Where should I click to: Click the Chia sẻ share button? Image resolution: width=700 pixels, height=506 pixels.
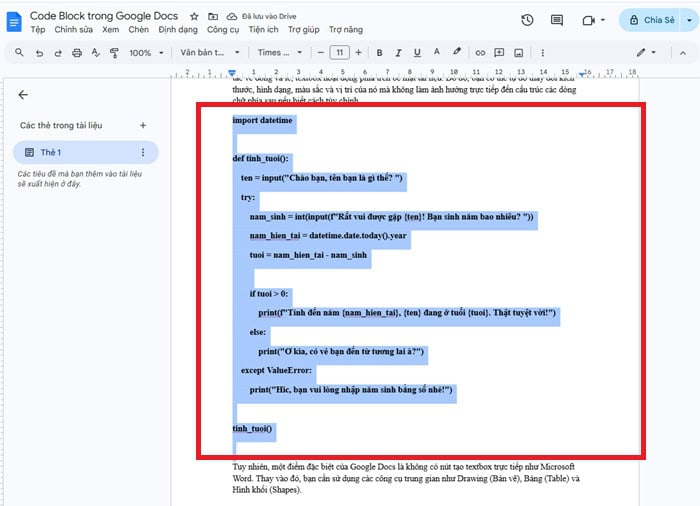pos(651,20)
